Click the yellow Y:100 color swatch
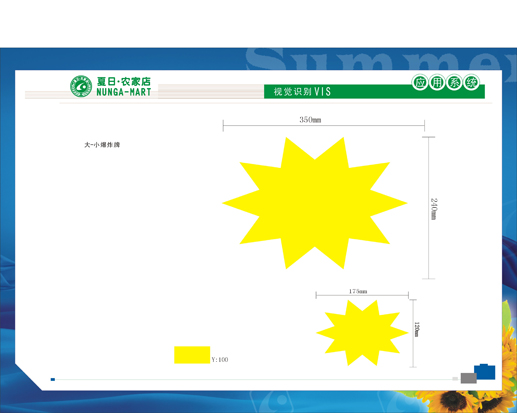This screenshot has width=517, height=413. pos(192,355)
